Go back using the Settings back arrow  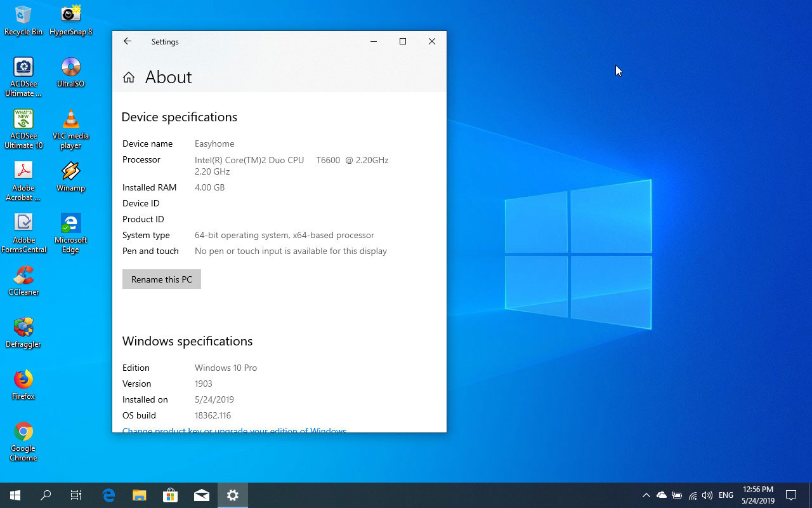(x=127, y=41)
